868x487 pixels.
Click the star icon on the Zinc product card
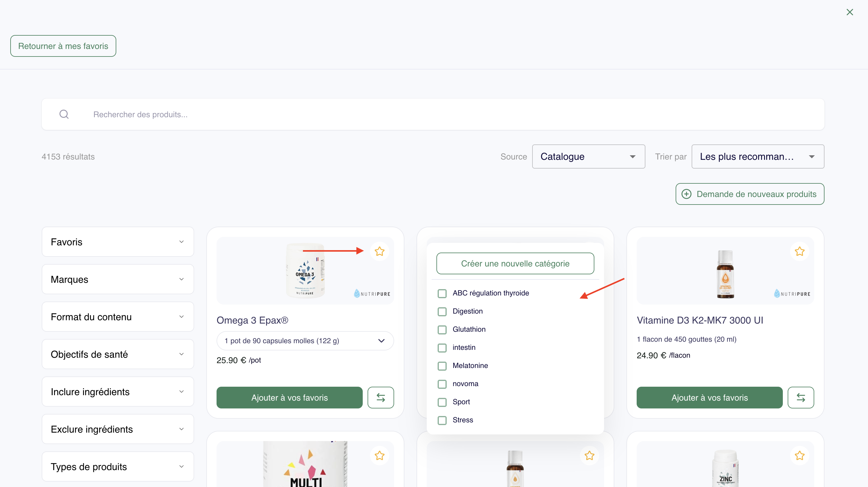(799, 456)
